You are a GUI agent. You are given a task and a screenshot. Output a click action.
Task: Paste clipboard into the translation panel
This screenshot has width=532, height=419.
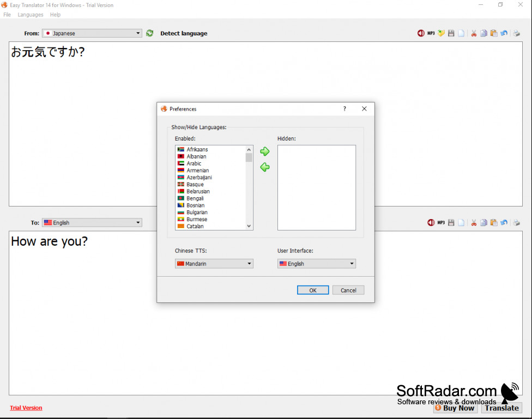tap(494, 222)
